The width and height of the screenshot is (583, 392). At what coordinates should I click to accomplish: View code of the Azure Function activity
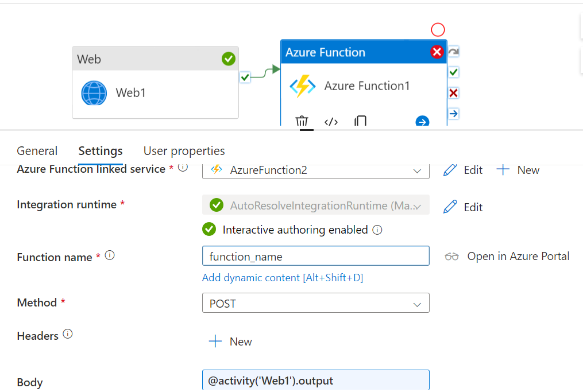coord(331,122)
